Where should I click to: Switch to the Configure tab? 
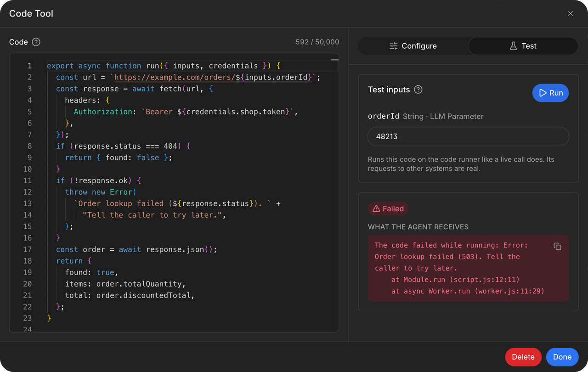[413, 46]
